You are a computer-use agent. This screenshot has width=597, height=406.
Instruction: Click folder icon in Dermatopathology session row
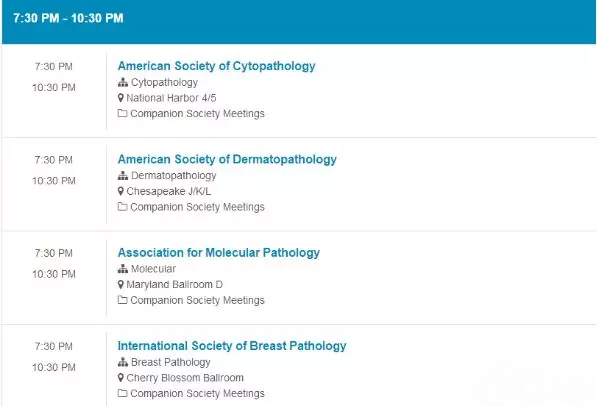(122, 206)
